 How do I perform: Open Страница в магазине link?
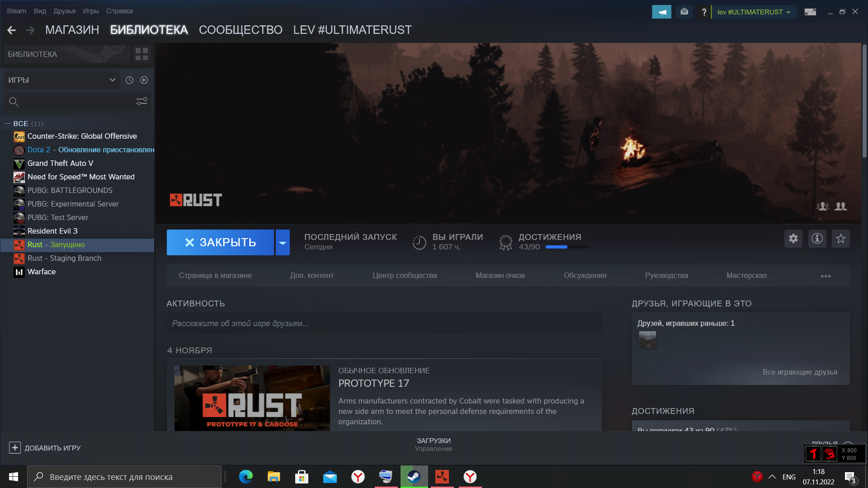pos(215,276)
